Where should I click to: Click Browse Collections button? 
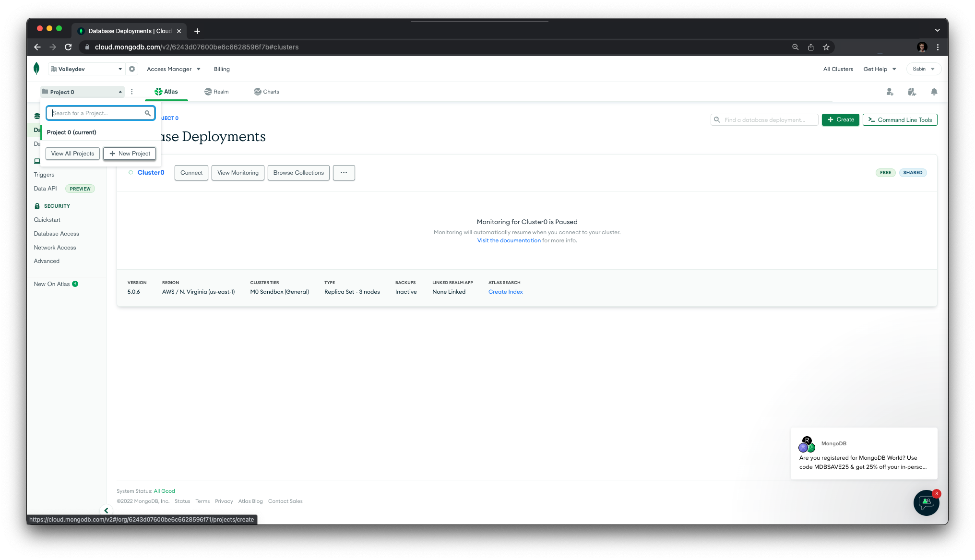pyautogui.click(x=298, y=173)
